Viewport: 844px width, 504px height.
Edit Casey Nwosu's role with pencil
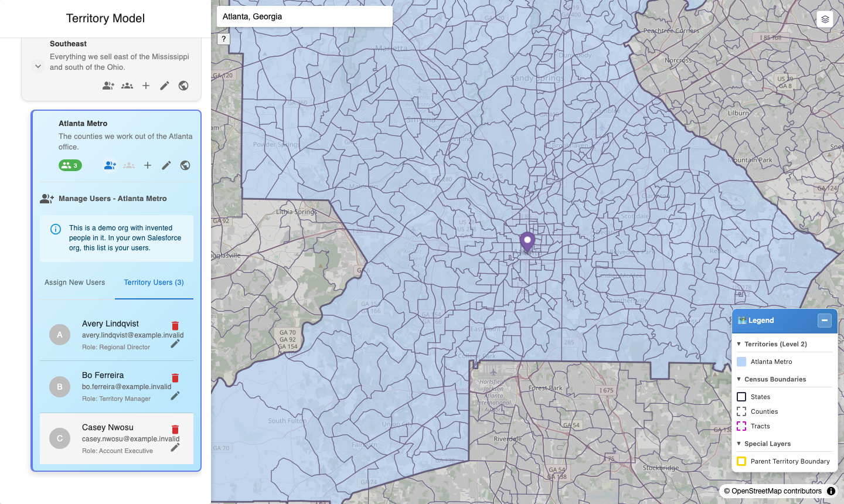[175, 447]
